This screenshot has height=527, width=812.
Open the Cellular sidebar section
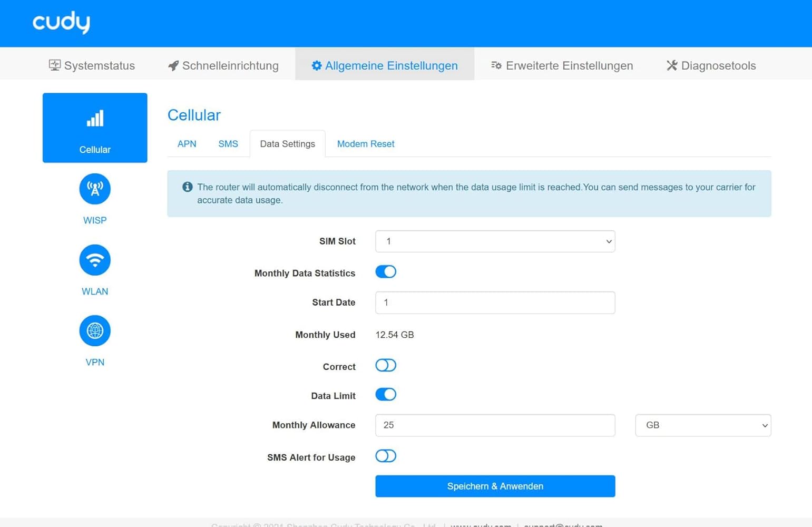coord(95,128)
